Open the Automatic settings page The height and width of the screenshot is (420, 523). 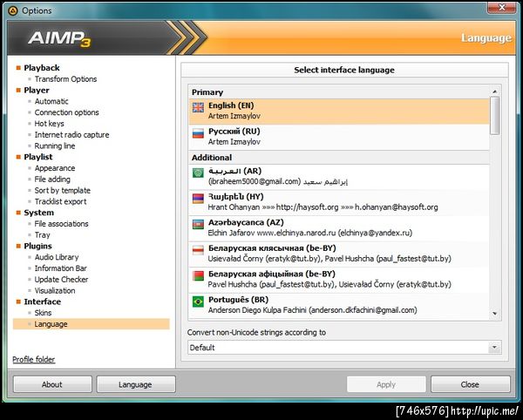[x=51, y=101]
